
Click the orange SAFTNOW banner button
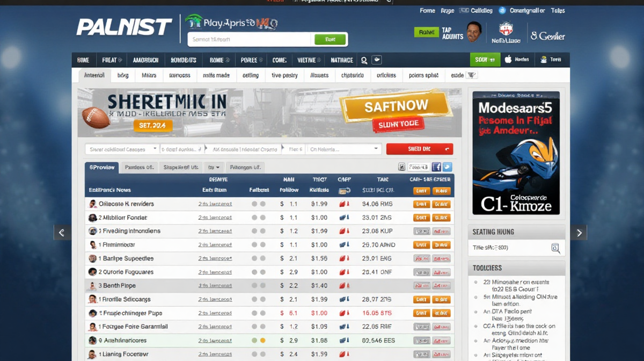pyautogui.click(x=396, y=106)
